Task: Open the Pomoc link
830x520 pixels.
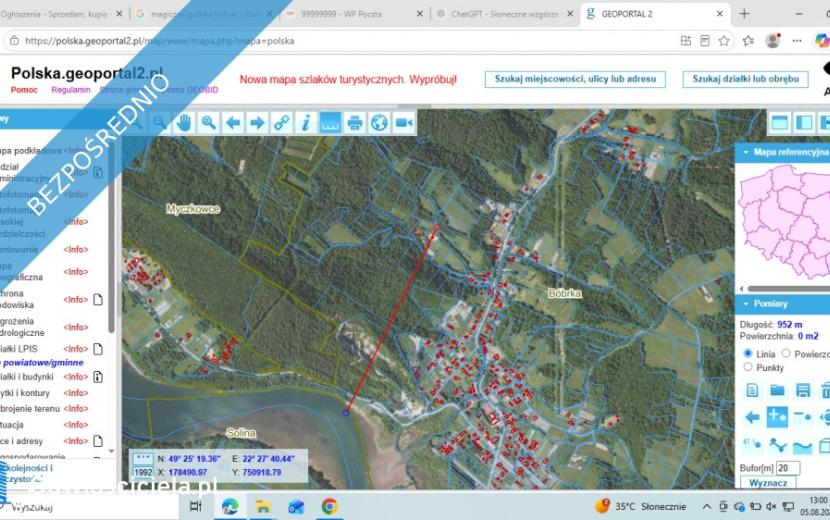Action: (24, 90)
